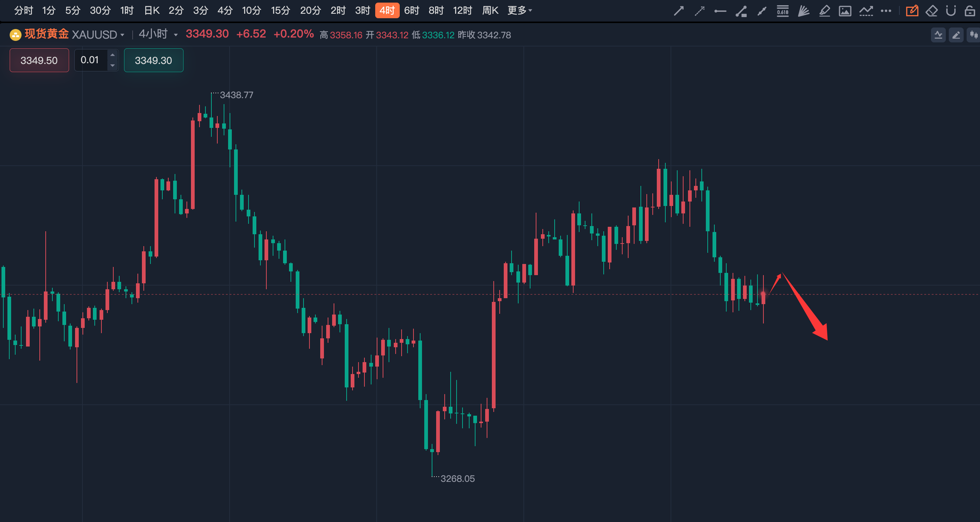Pick the Gann fan drawing tool
Viewport: 980px width, 522px height.
pos(803,11)
